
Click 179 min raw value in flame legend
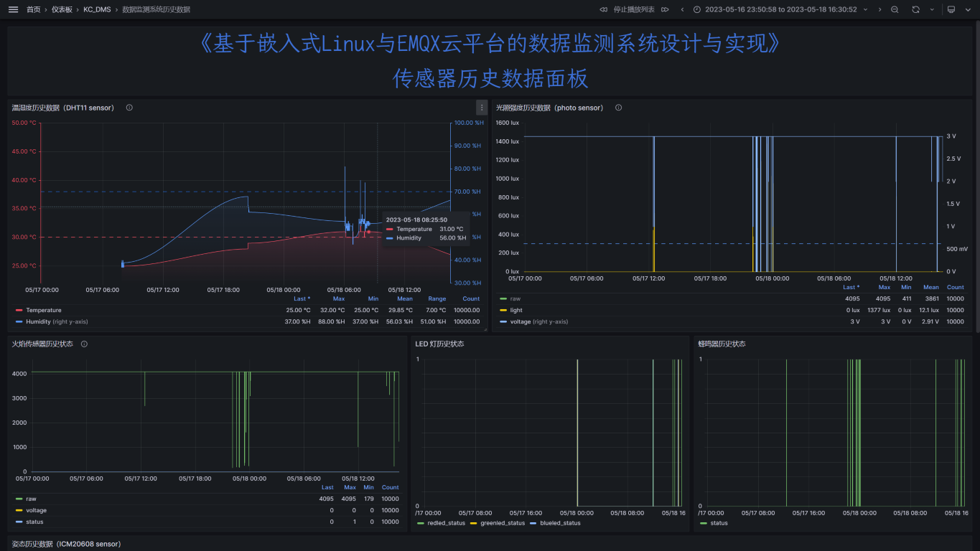click(369, 499)
